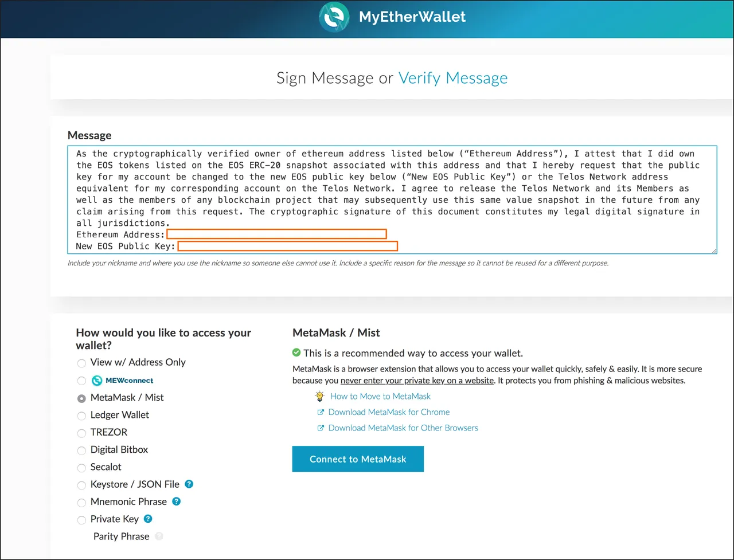Click inside the Message text area
This screenshot has height=560, width=734.
pyautogui.click(x=392, y=199)
